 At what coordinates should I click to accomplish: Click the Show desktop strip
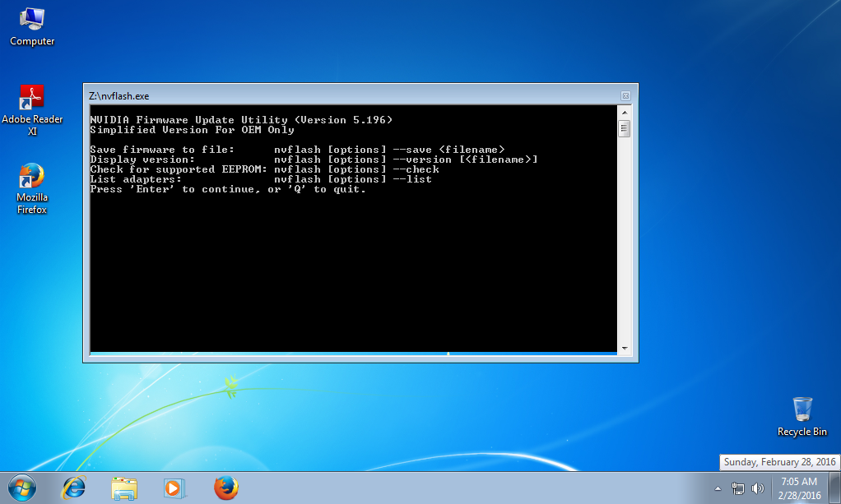[x=834, y=488]
